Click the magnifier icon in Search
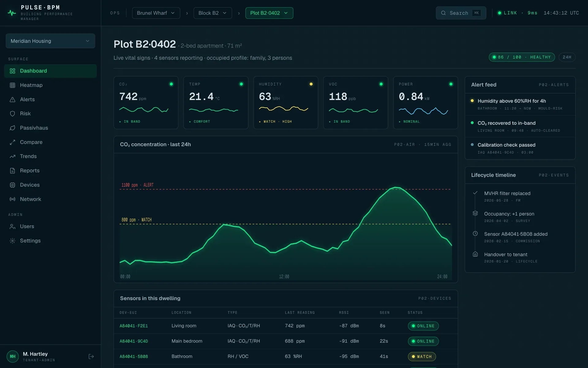The image size is (588, 368). [x=443, y=13]
